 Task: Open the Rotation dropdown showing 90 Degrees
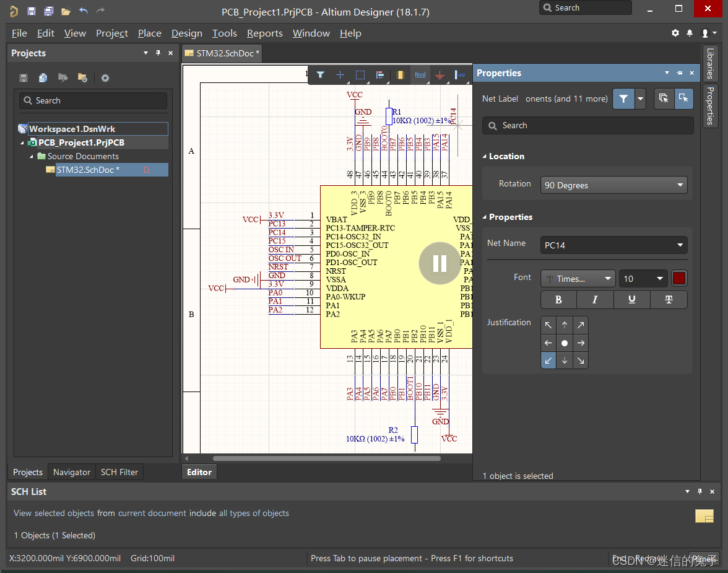614,185
